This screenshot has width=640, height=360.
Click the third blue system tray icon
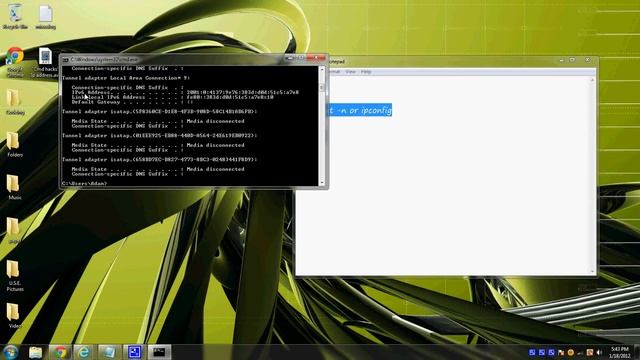click(x=551, y=352)
